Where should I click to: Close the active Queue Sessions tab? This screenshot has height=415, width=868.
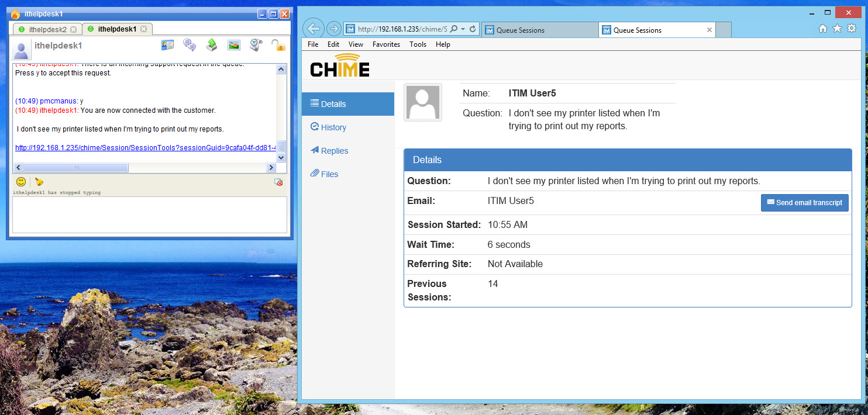pos(709,30)
